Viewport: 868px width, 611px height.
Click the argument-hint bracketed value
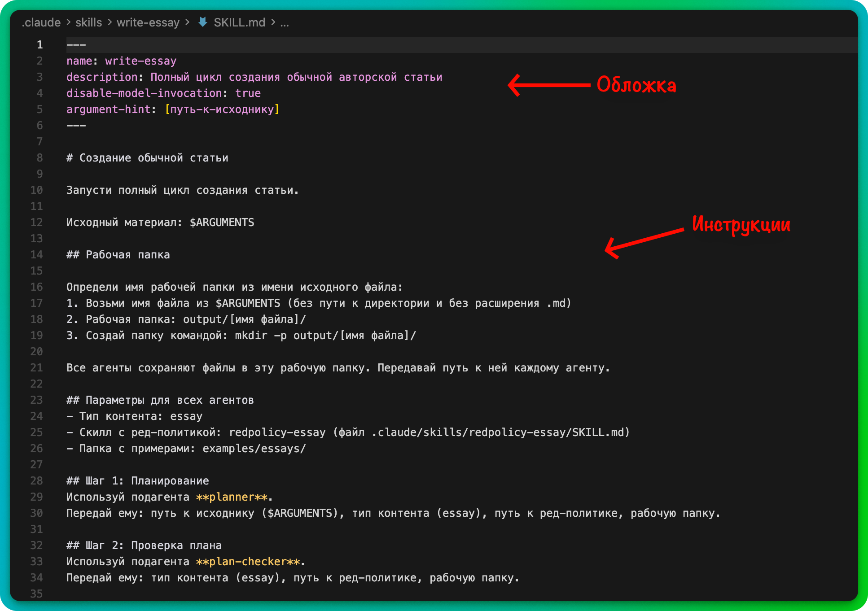tap(222, 109)
